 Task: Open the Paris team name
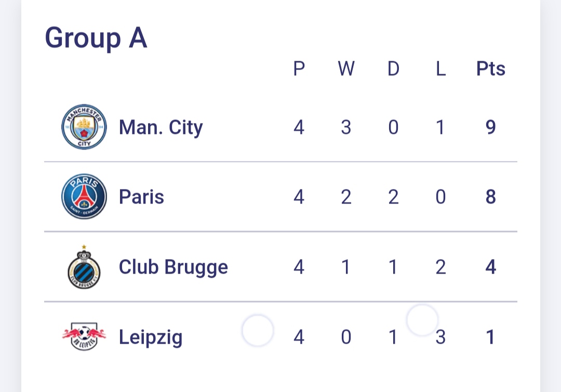[x=141, y=197]
